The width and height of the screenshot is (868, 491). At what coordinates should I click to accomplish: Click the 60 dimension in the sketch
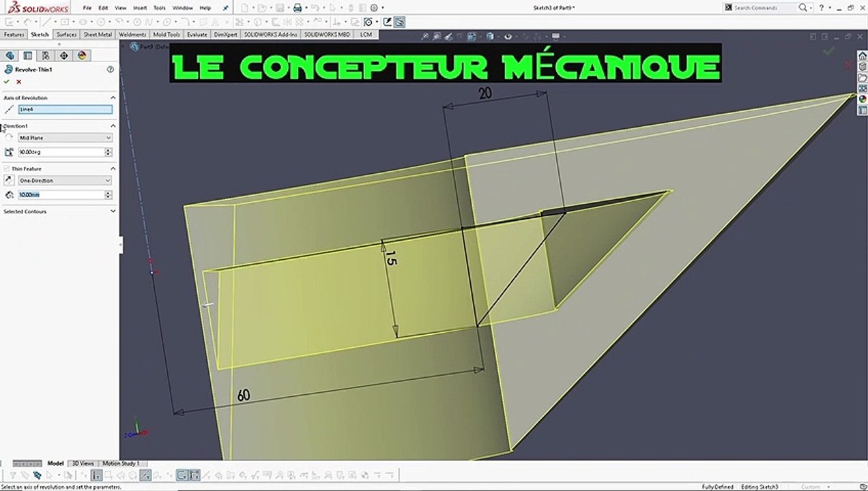click(x=243, y=396)
